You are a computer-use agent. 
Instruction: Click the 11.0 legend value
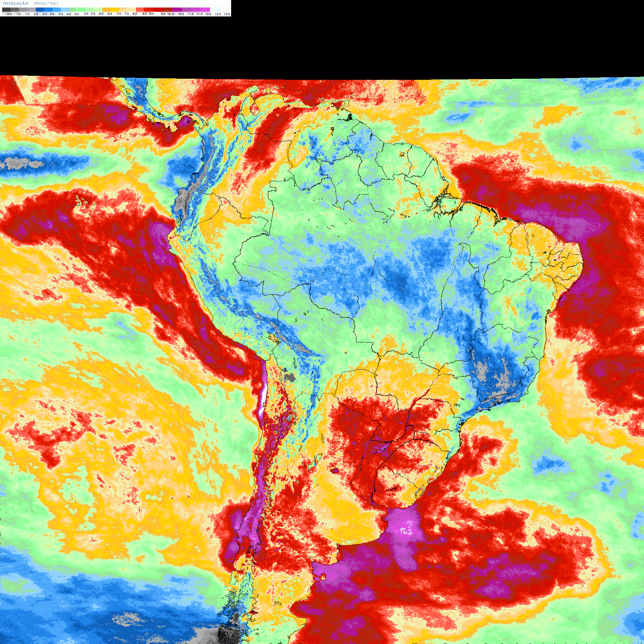click(x=191, y=14)
